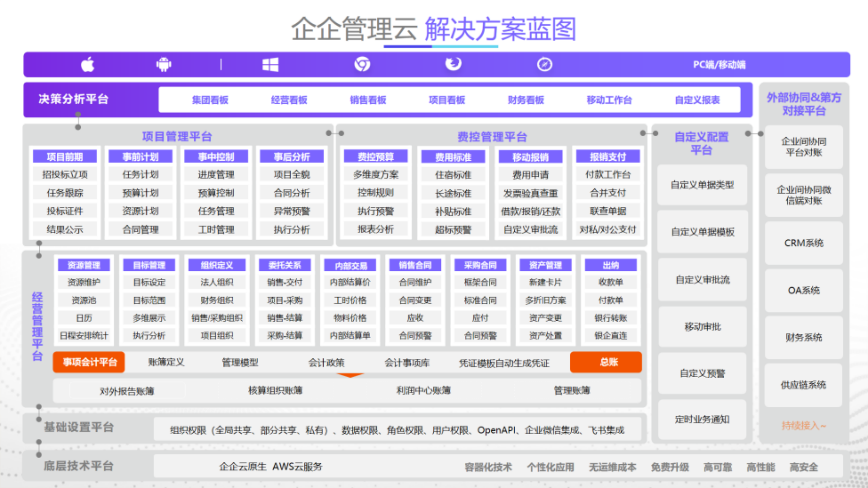Click the Windows logo icon
The width and height of the screenshot is (868, 488).
click(x=270, y=64)
